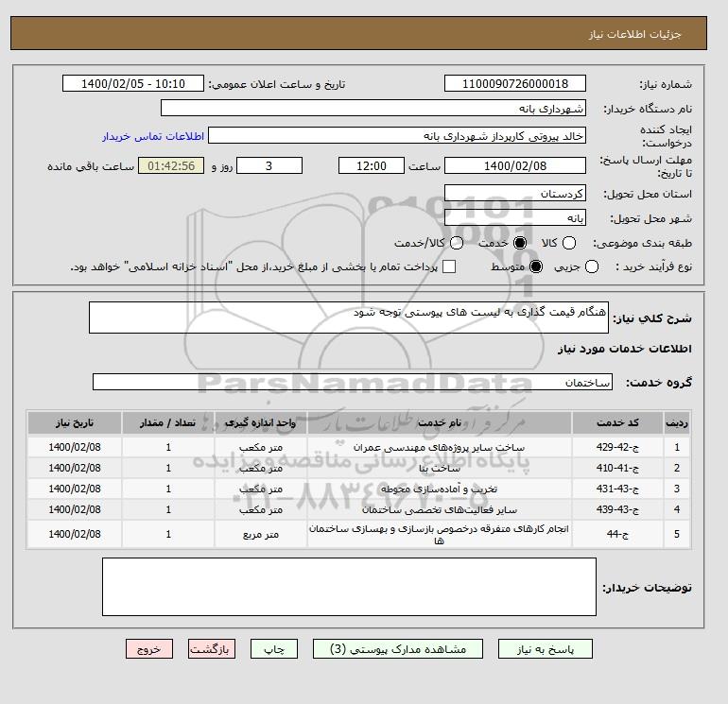Click the announcement date field 1400/02/05 - 10:10
The width and height of the screenshot is (728, 704).
coord(132,83)
